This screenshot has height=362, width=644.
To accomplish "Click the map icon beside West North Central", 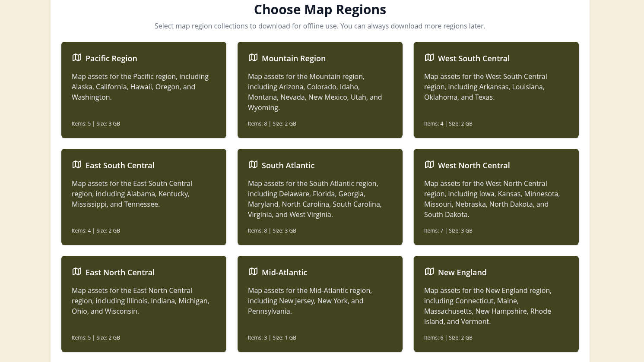I will click(x=429, y=164).
